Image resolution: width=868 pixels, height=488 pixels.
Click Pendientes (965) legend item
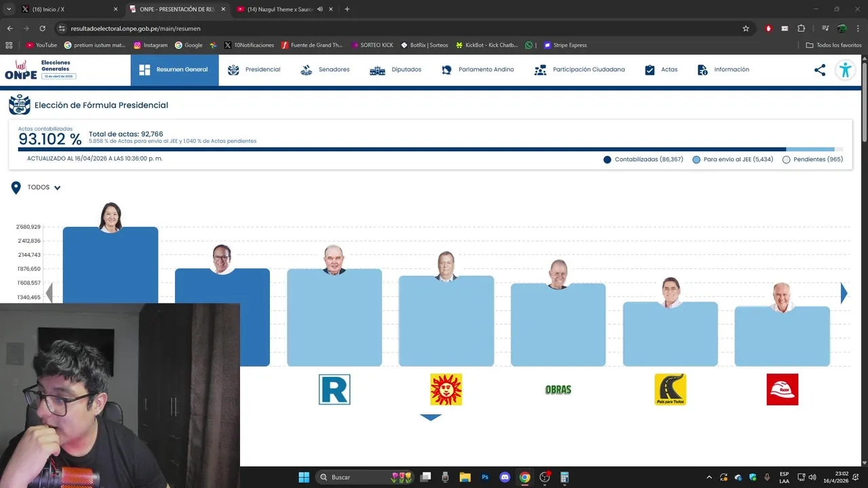tap(812, 160)
